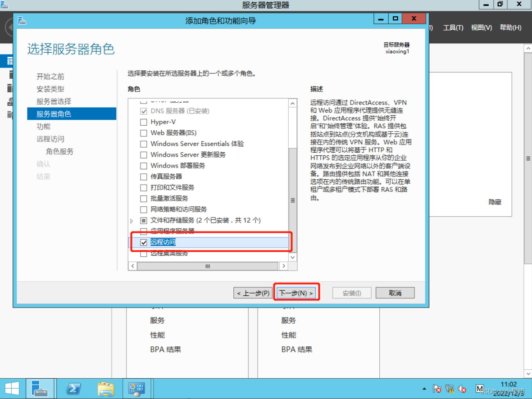This screenshot has width=532, height=399.
Task: Show hidden system tray icons arrow
Action: tap(424, 389)
